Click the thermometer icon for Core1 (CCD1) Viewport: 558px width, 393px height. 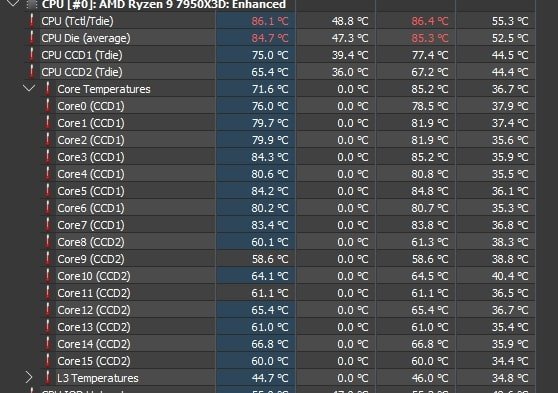pyautogui.click(x=47, y=123)
